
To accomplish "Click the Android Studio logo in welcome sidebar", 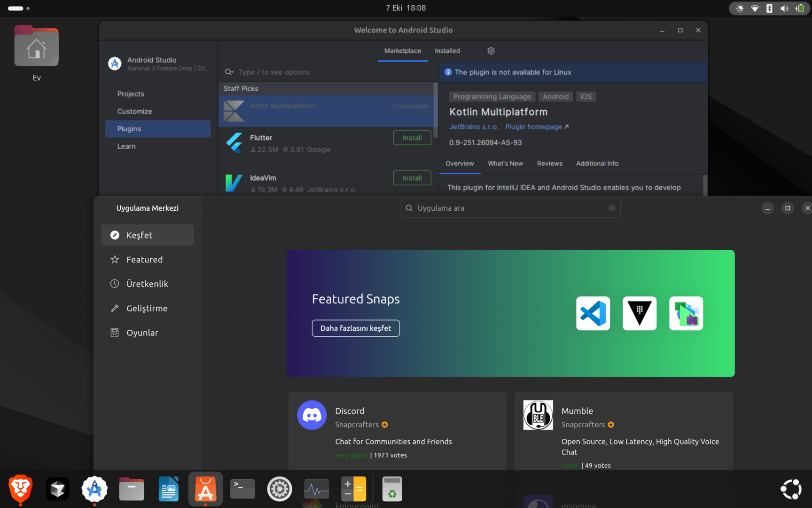I will (115, 63).
